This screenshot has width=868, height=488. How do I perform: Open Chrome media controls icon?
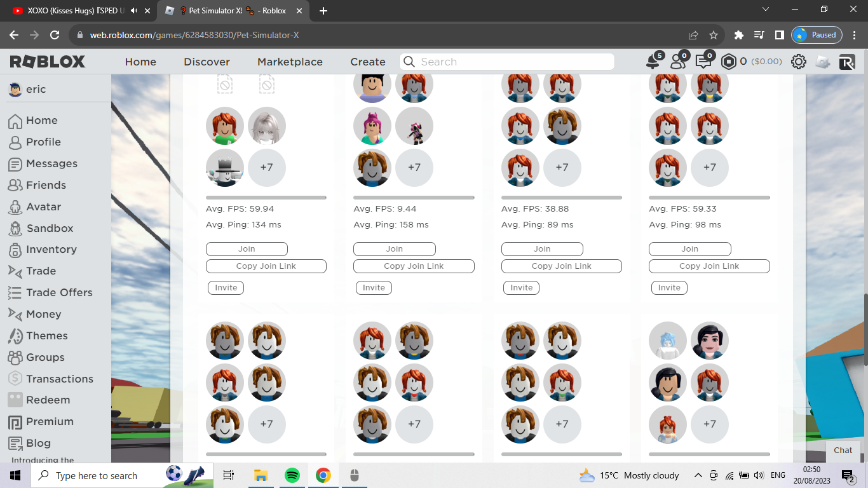point(759,35)
